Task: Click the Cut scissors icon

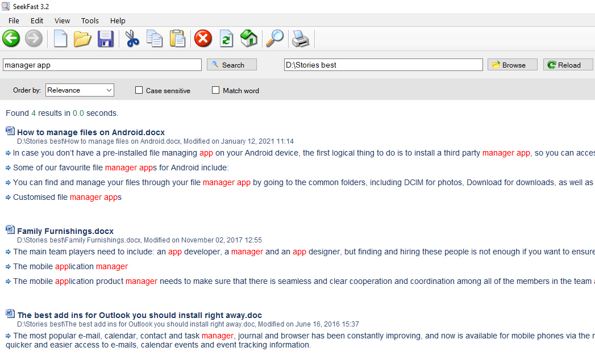Action: [132, 39]
